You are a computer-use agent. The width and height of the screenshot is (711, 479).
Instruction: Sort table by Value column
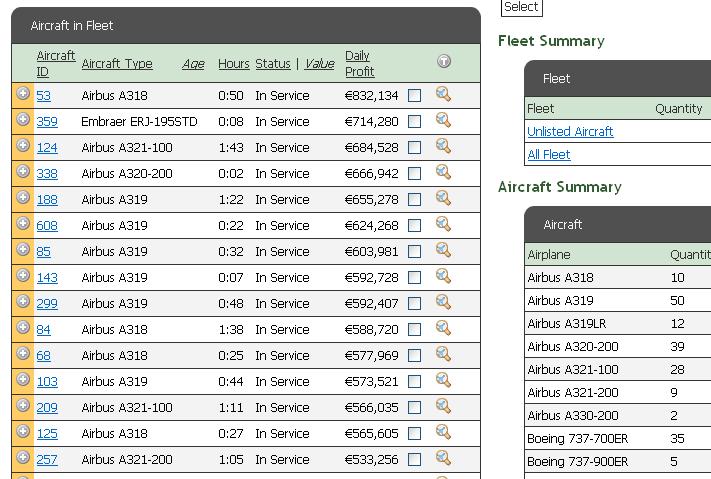click(x=320, y=64)
